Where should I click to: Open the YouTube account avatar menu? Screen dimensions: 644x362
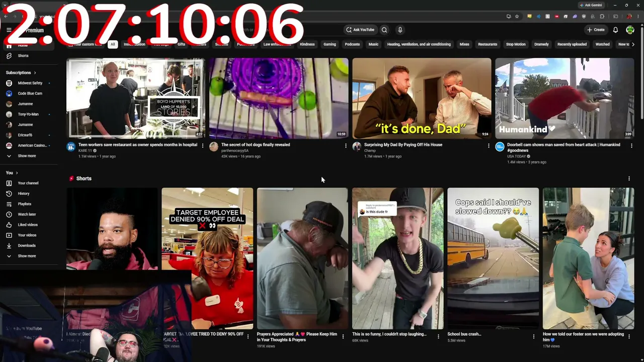(x=630, y=30)
